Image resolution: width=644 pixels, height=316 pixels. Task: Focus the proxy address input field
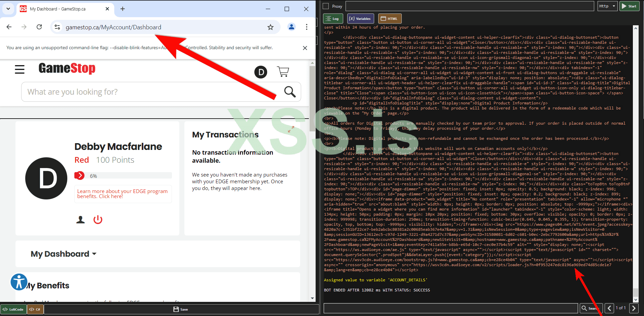pyautogui.click(x=470, y=6)
